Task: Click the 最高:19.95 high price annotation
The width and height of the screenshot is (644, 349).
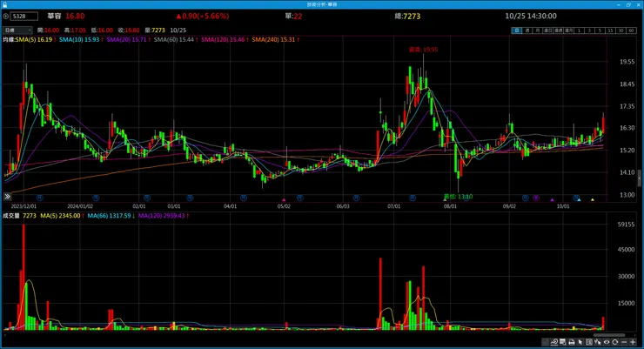Action: (x=423, y=50)
